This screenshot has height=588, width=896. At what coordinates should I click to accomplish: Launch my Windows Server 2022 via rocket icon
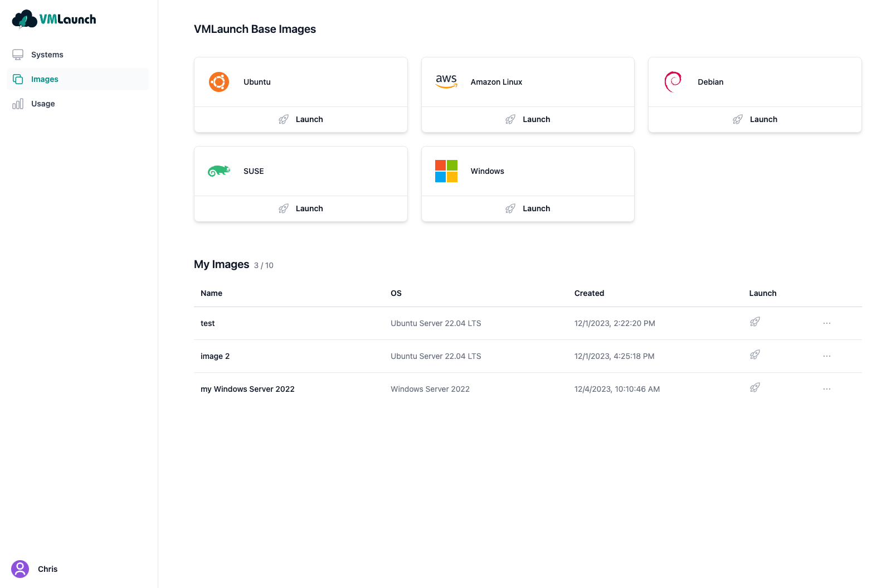(x=755, y=388)
